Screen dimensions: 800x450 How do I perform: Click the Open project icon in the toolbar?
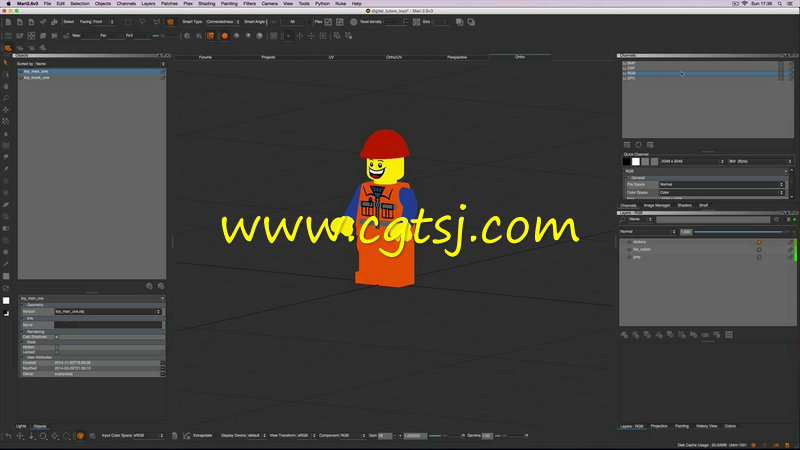point(20,22)
